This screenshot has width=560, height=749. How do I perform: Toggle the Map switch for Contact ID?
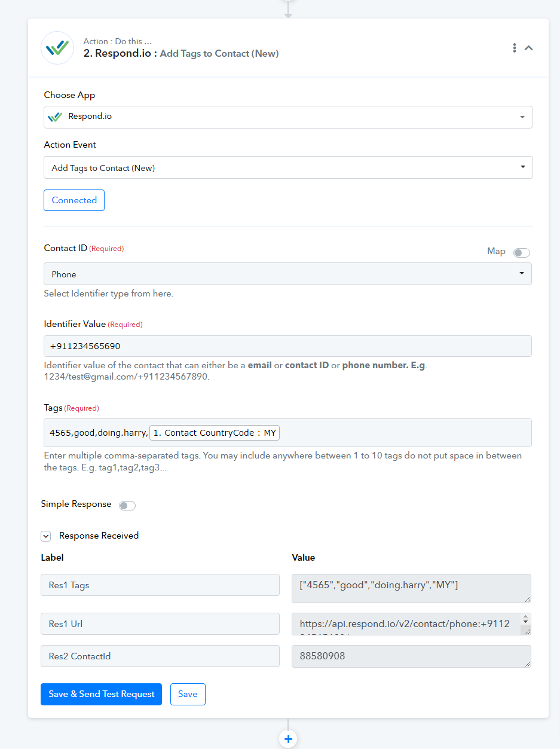521,253
